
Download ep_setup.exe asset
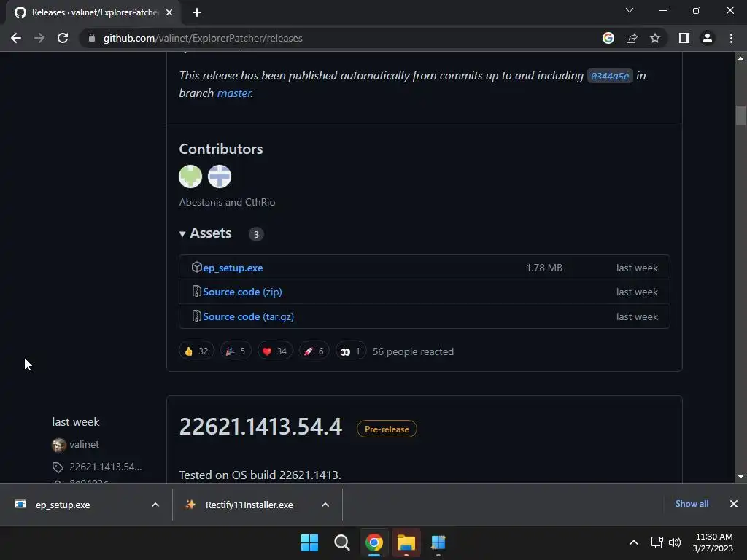tap(233, 268)
